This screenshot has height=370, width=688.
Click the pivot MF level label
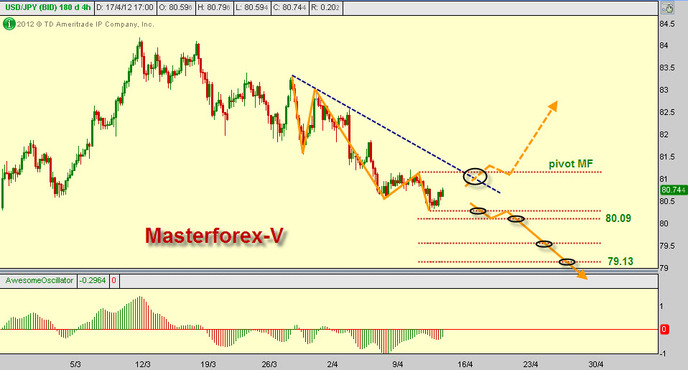click(570, 164)
